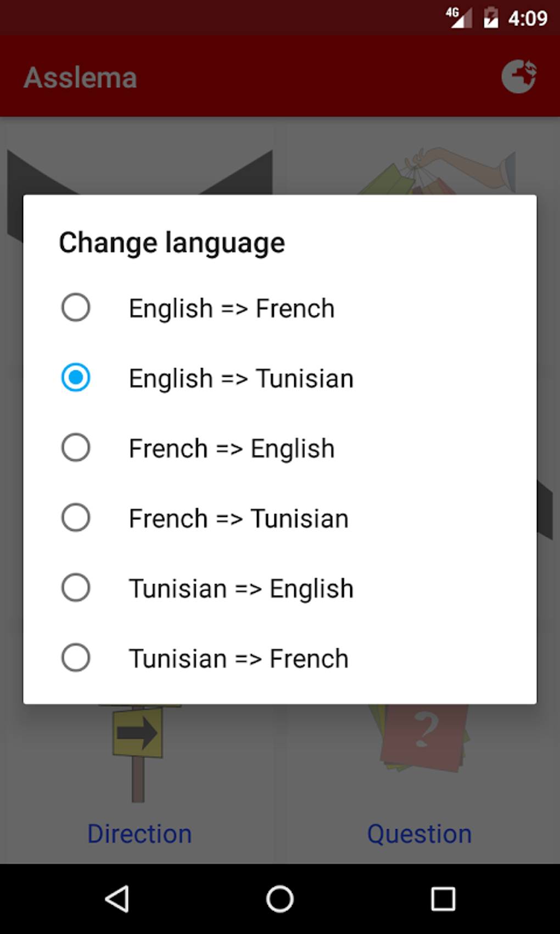Select the French => English radio button
Image resolution: width=560 pixels, height=934 pixels.
coord(76,448)
